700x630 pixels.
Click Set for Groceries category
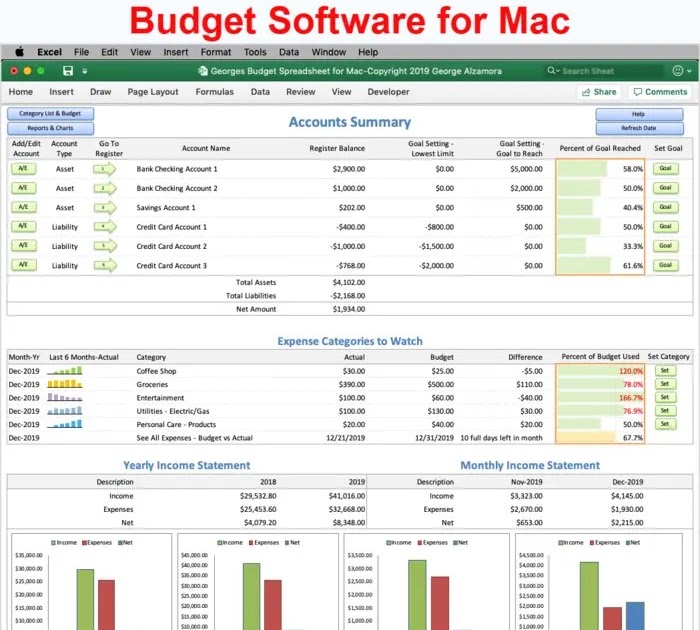point(665,384)
